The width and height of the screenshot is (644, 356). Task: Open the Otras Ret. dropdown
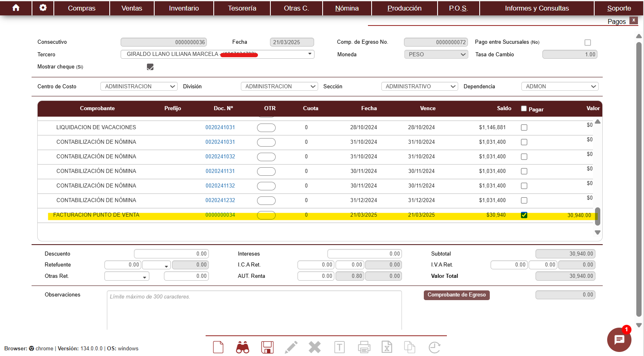tap(127, 276)
